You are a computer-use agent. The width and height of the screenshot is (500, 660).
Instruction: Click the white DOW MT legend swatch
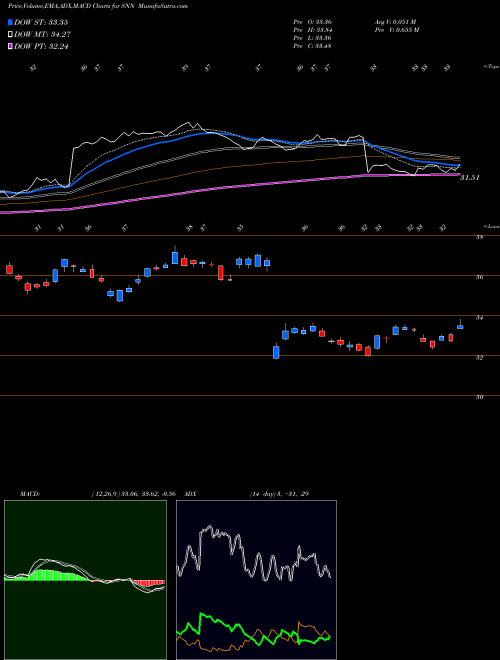(x=10, y=35)
